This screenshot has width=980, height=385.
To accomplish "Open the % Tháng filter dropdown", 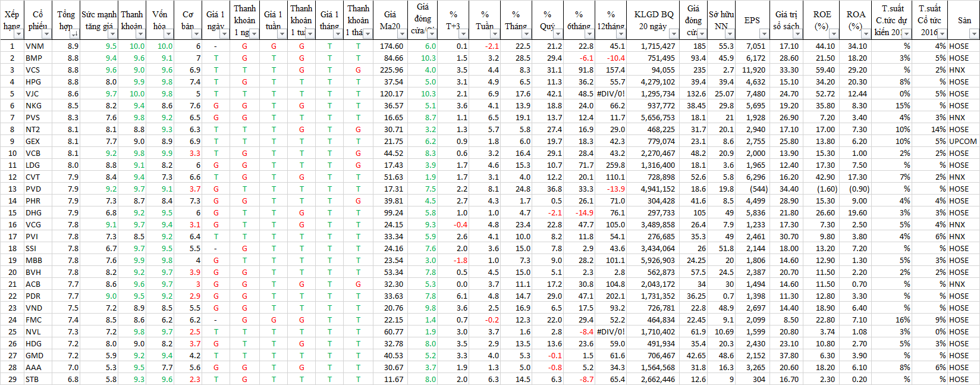I will tap(526, 34).
